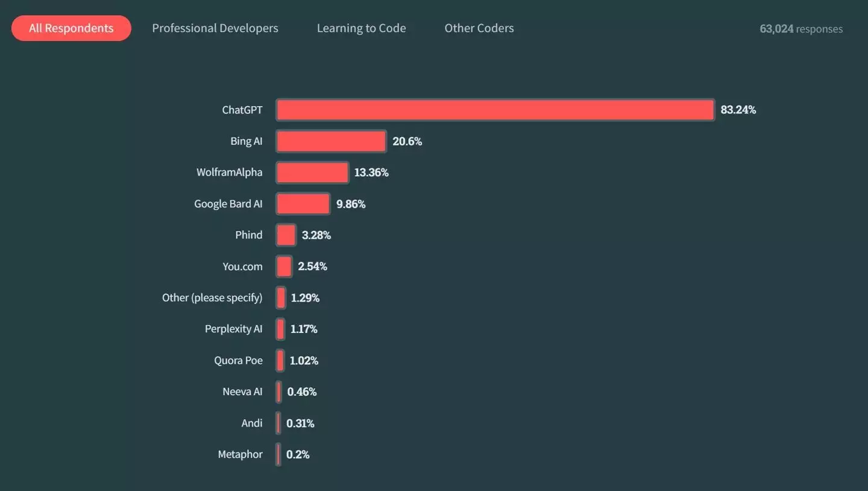Click the WolframAlpha bar
868x491 pixels.
(x=312, y=173)
